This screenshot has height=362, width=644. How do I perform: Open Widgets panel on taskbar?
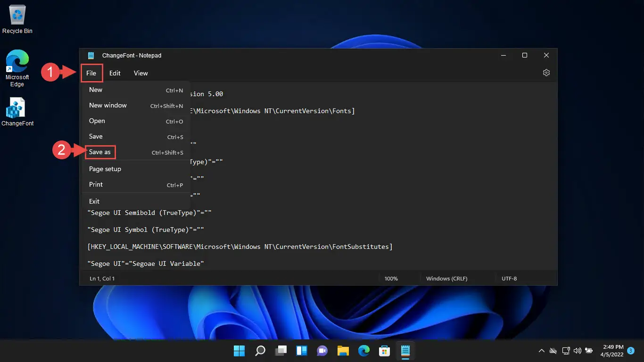pos(302,351)
